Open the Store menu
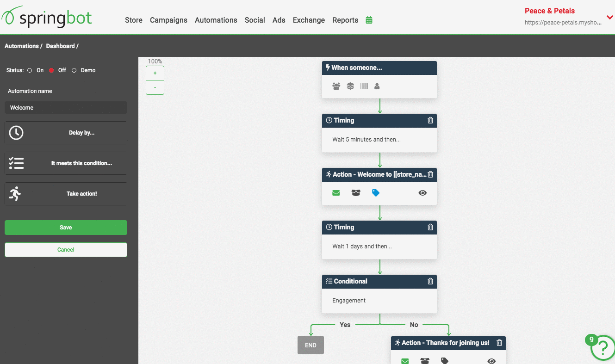 click(x=134, y=20)
